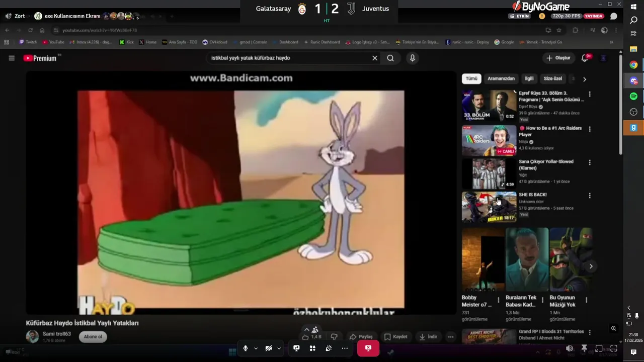The height and width of the screenshot is (362, 644).
Task: Select the Size özel filter chip
Action: coord(553,79)
